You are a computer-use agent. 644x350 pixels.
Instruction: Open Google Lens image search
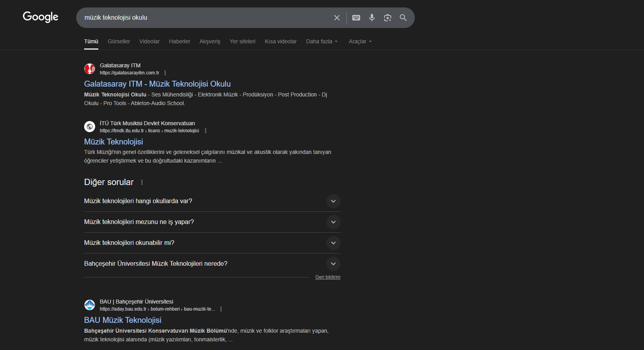pos(388,18)
